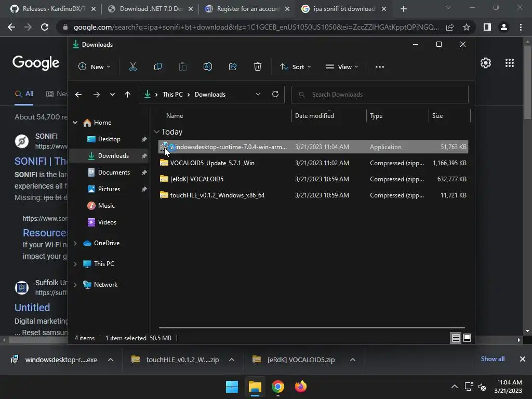532x399 pixels.
Task: Open a new Chrome tab
Action: click(x=403, y=9)
